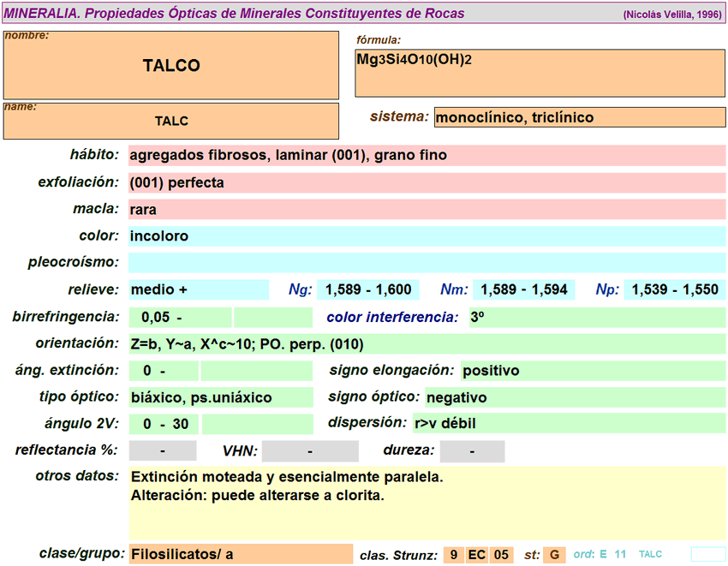Screen dimensions: 728x566
Task: Click the Np field showing 1,539 - 1,550
Action: tap(675, 290)
